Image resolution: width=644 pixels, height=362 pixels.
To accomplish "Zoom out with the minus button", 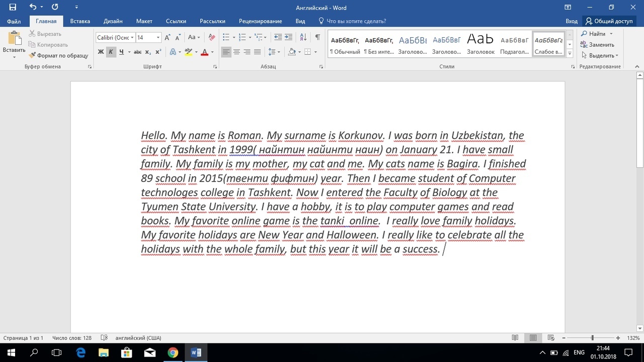I will (x=563, y=338).
